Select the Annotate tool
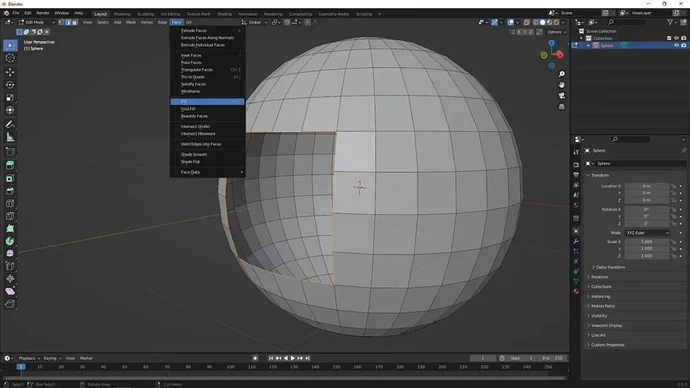This screenshot has height=388, width=690. 10,124
